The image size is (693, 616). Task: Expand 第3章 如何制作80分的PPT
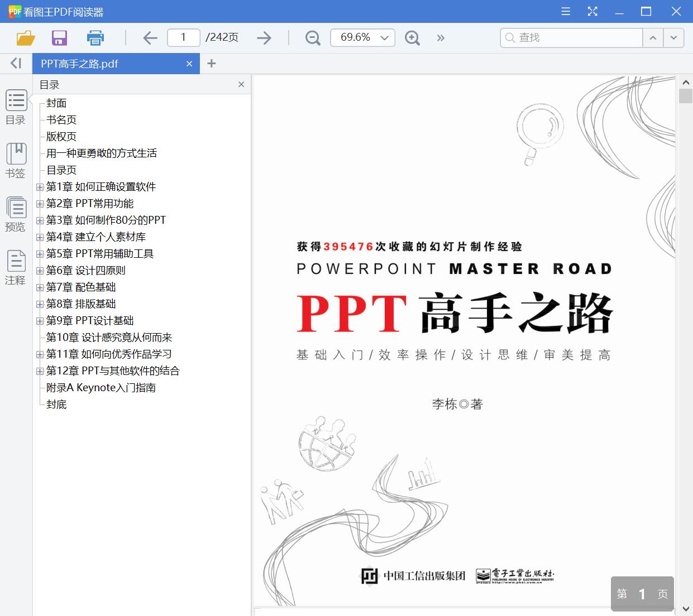[40, 220]
